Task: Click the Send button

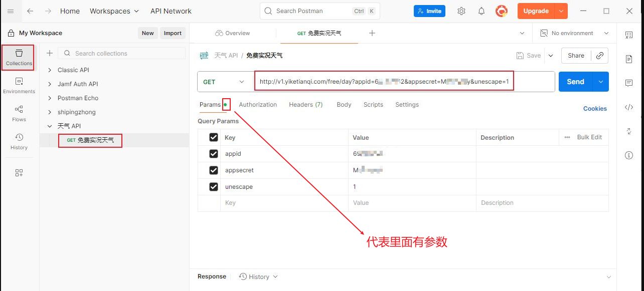Action: point(575,82)
